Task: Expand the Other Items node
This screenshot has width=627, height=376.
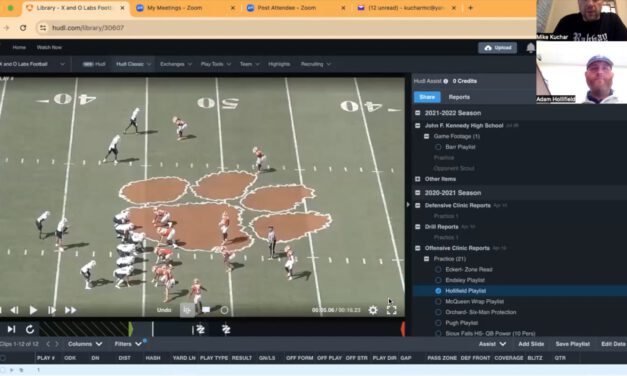Action: pos(417,179)
